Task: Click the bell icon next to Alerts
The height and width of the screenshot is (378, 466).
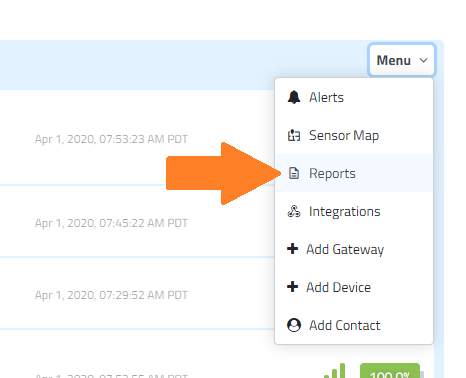Action: (294, 97)
